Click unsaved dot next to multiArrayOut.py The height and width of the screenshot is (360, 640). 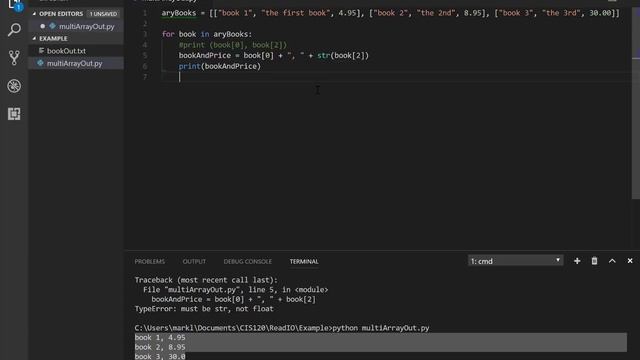click(x=42, y=26)
